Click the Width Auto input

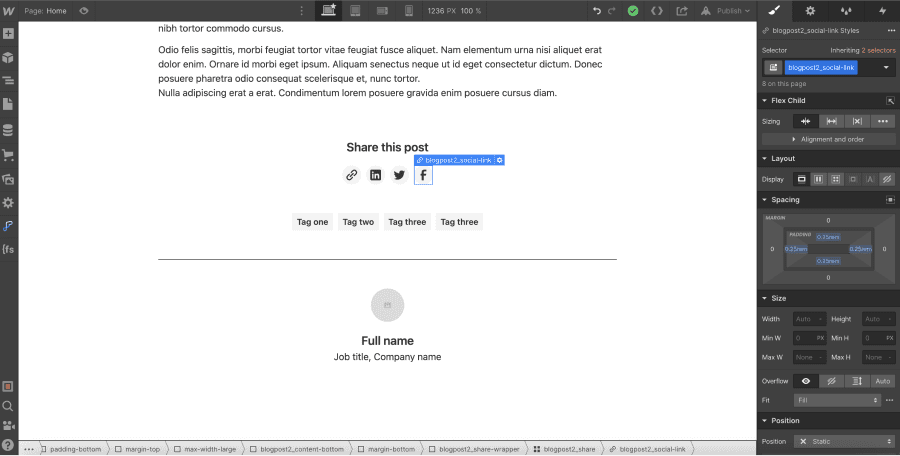tap(810, 319)
